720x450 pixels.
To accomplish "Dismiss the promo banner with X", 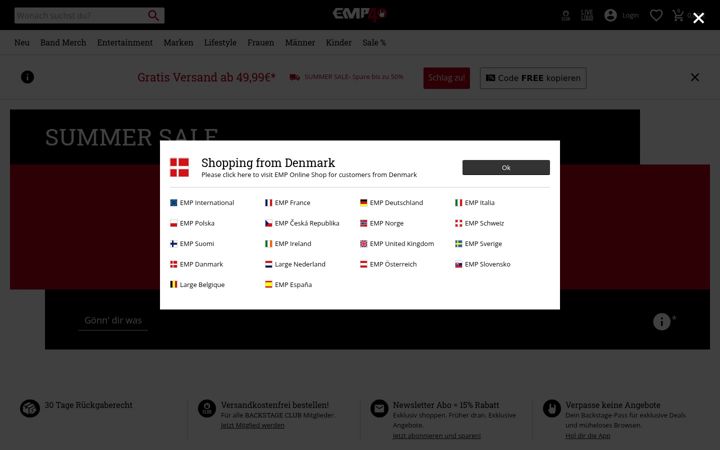I will tap(695, 77).
